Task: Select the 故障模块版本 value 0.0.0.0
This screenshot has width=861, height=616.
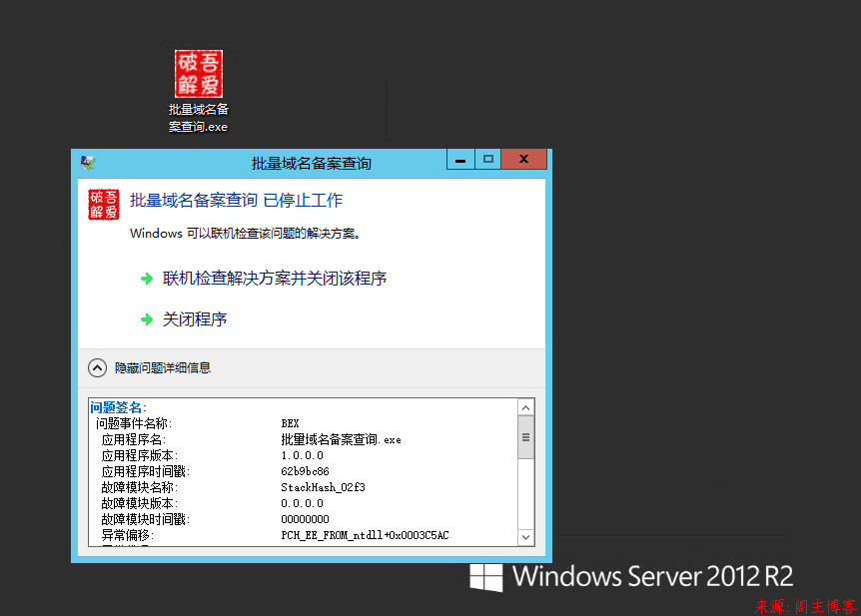Action: 302,503
